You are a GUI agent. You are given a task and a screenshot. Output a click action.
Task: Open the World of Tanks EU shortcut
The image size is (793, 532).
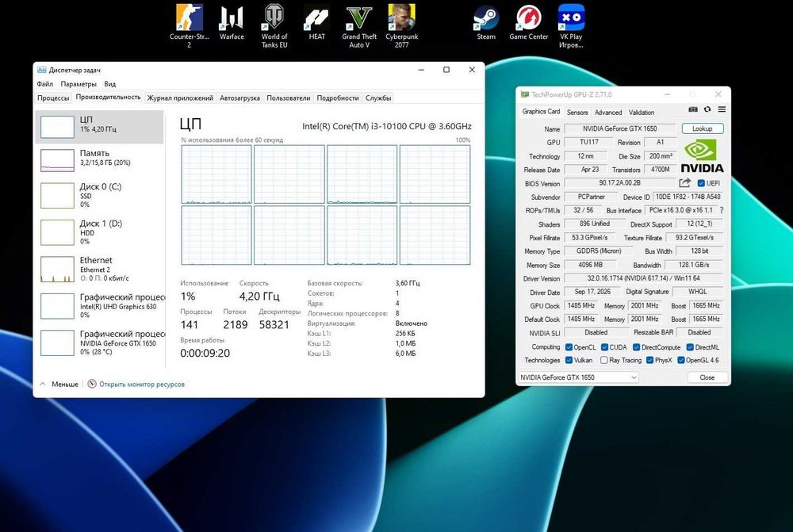[x=274, y=26]
